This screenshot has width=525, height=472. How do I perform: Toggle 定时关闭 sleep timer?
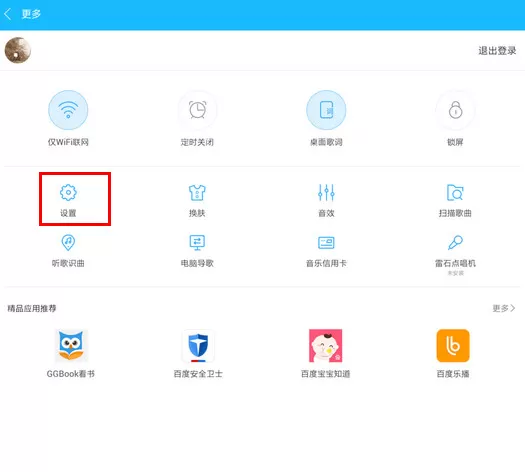click(197, 110)
